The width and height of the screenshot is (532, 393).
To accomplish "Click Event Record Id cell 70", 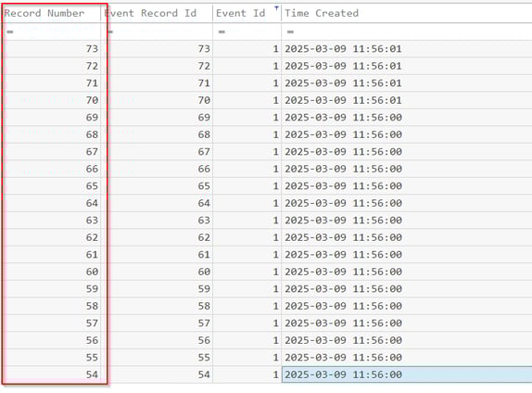I will [157, 100].
